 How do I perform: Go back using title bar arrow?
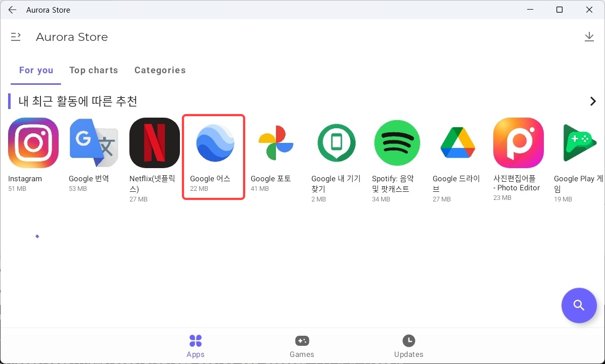point(12,10)
